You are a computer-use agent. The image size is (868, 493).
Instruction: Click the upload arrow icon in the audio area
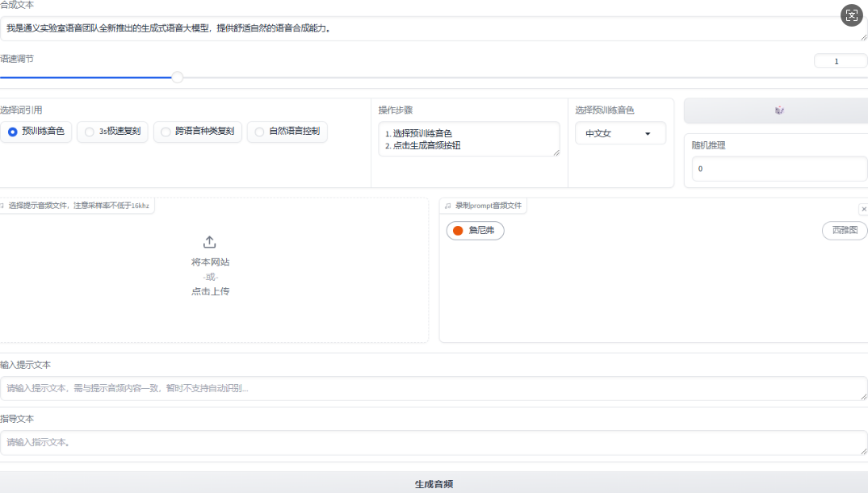coord(209,240)
